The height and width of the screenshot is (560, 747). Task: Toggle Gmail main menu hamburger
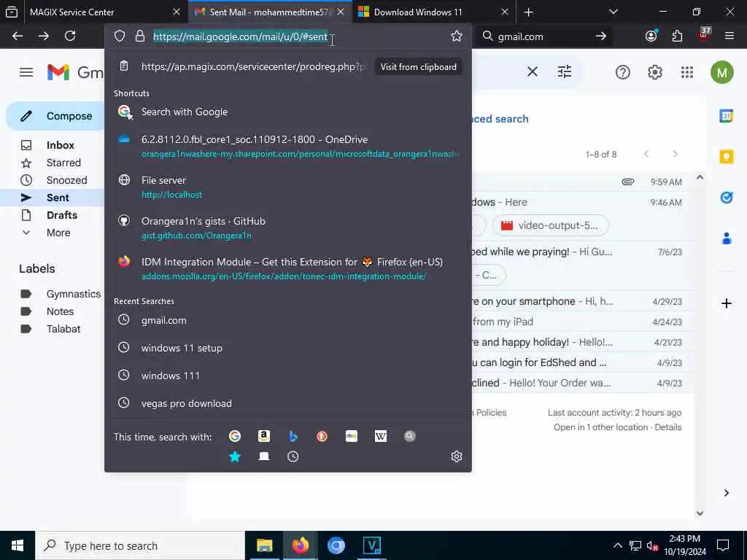(x=26, y=72)
